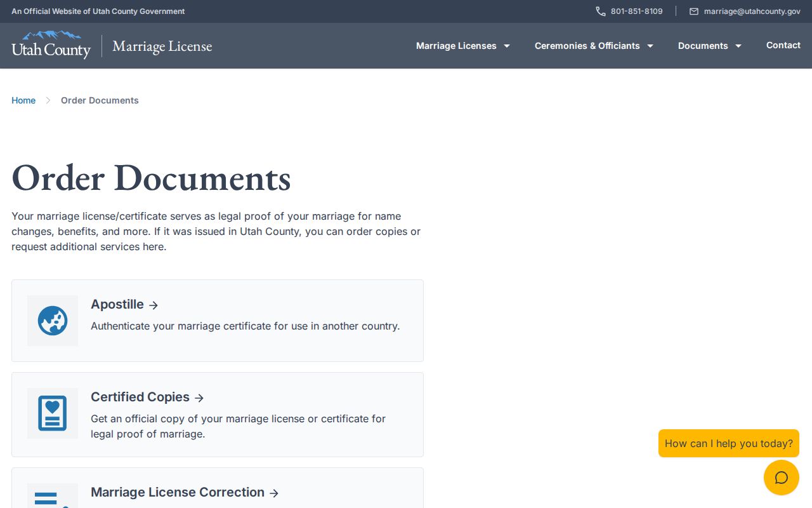812x508 pixels.
Task: Open the Apostille heading link
Action: tap(117, 304)
